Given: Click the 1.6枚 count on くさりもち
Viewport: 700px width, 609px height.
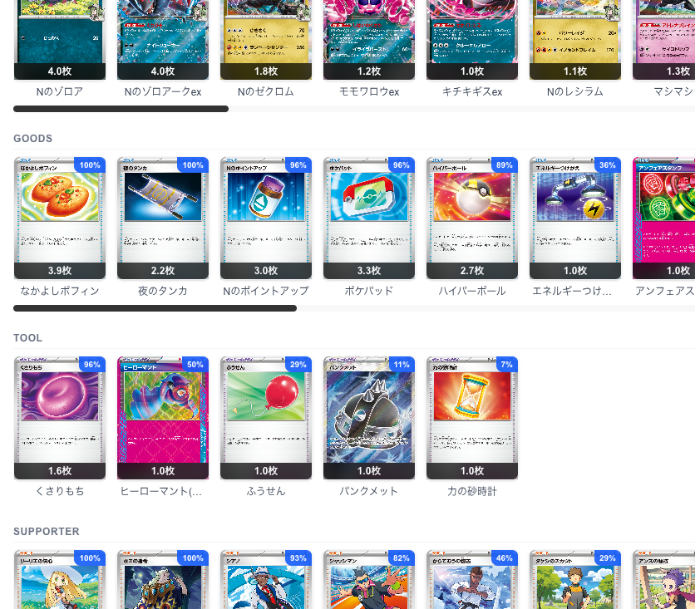Looking at the screenshot, I should (60, 471).
